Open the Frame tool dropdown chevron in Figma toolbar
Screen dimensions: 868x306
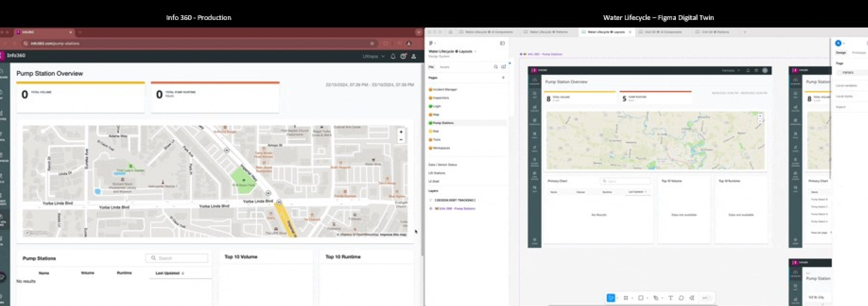[632, 298]
